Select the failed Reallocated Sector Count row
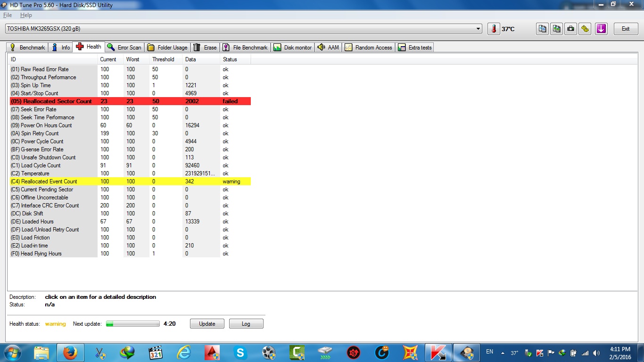This screenshot has height=362, width=644. [130, 101]
